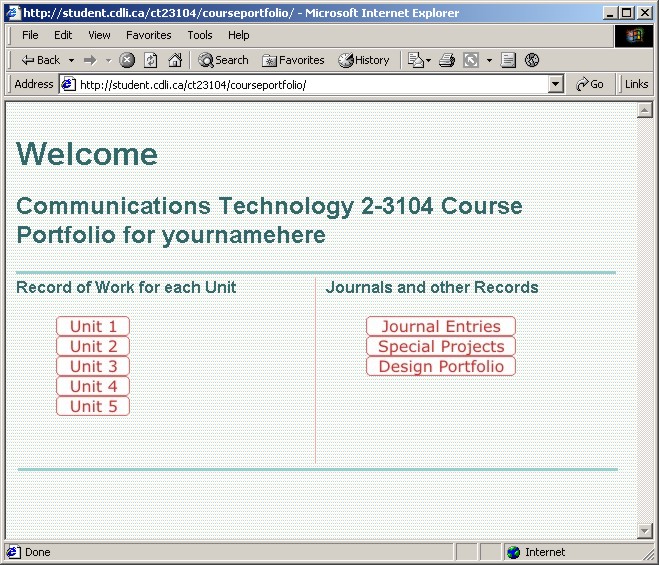Click the Edit page toolbar icon
659x565 pixels.
click(471, 60)
